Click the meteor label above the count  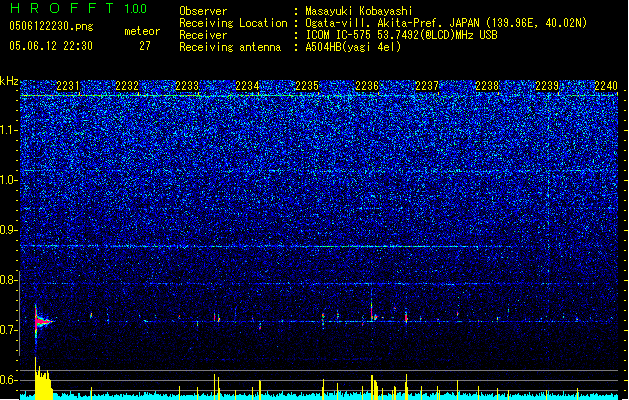[x=142, y=31]
